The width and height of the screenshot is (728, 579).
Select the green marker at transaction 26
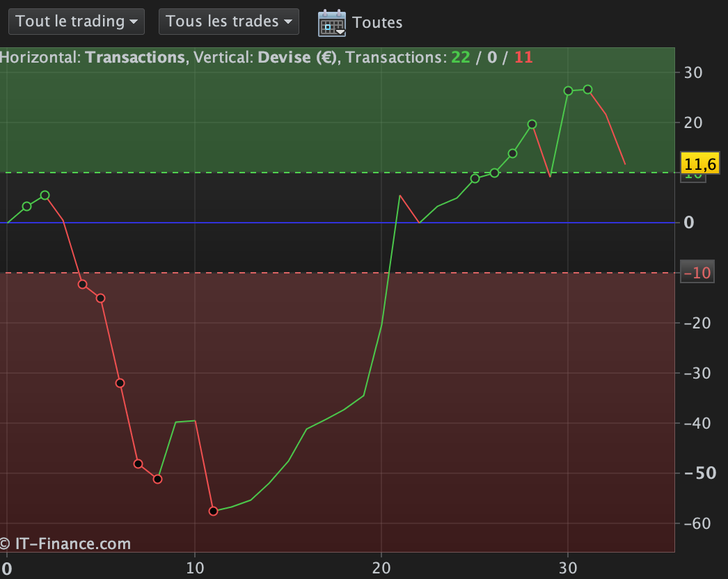(494, 173)
